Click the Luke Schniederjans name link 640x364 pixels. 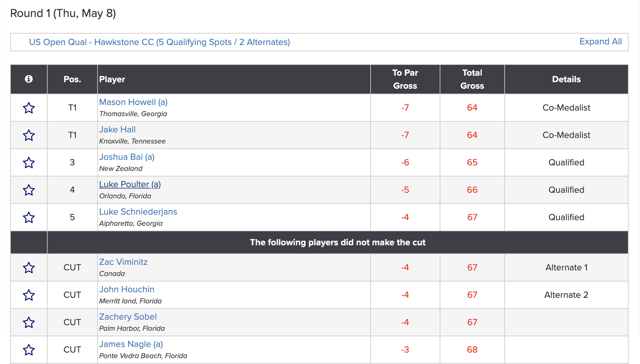[138, 212]
